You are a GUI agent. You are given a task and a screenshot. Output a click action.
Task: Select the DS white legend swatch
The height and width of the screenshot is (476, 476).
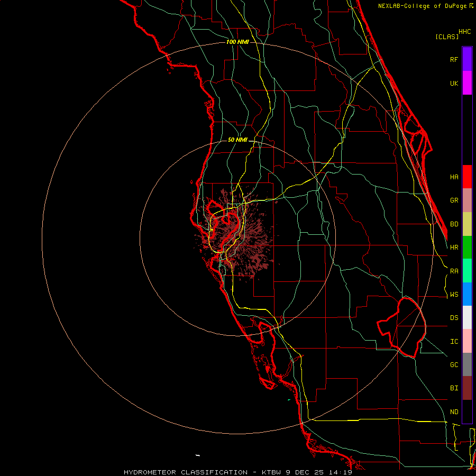(467, 317)
